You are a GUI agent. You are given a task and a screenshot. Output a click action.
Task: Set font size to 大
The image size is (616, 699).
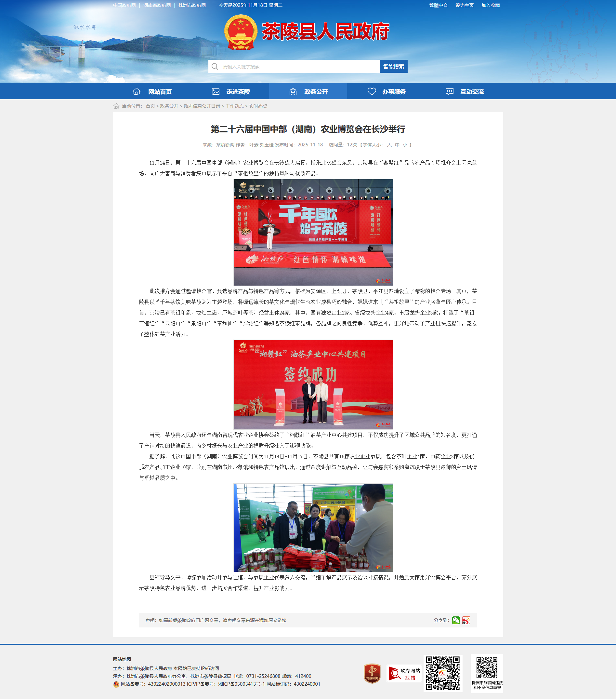pos(389,145)
